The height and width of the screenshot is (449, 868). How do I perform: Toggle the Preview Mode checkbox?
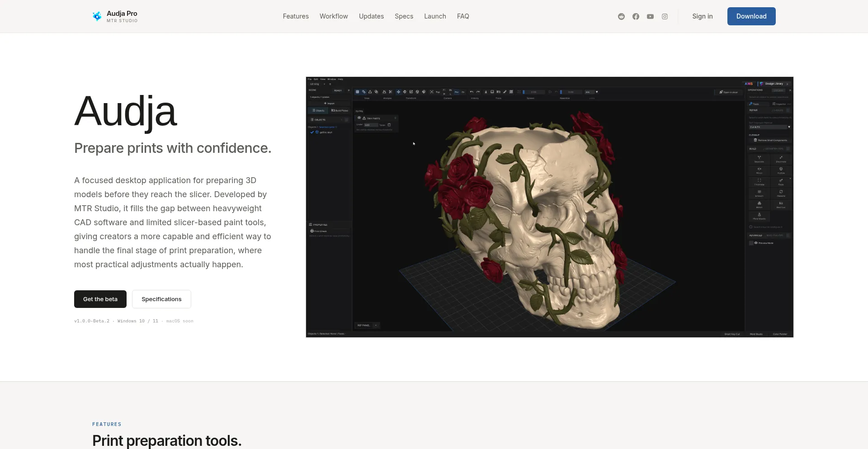pyautogui.click(x=751, y=243)
